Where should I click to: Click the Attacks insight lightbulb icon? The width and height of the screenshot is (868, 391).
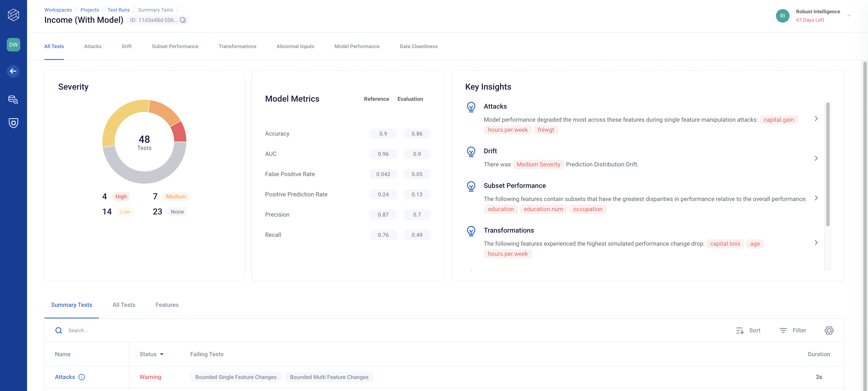[x=471, y=107]
